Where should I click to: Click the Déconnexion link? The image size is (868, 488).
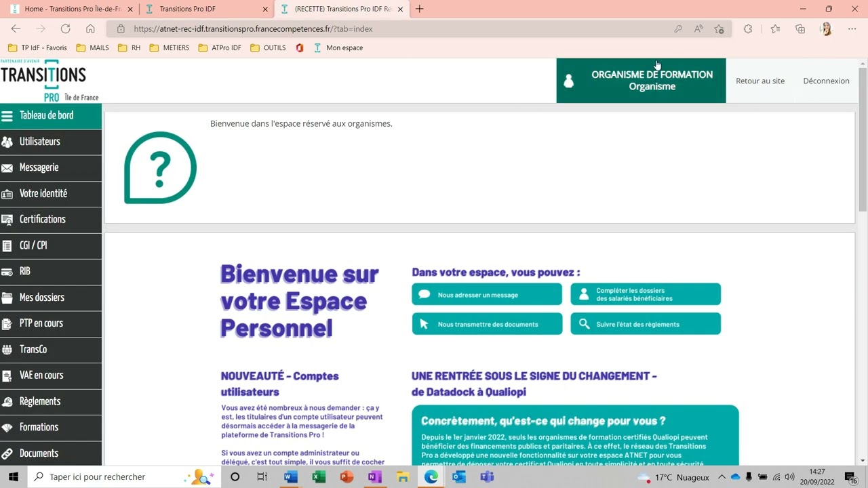point(826,81)
